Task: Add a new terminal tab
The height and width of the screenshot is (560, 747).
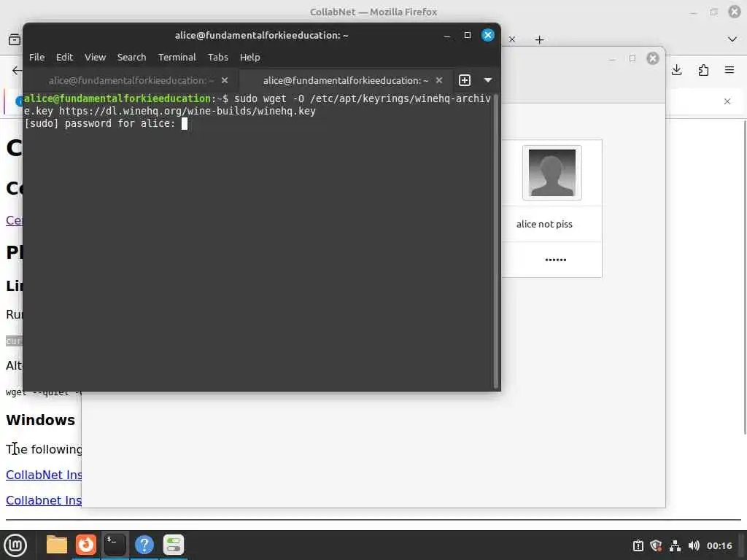Action: [465, 80]
